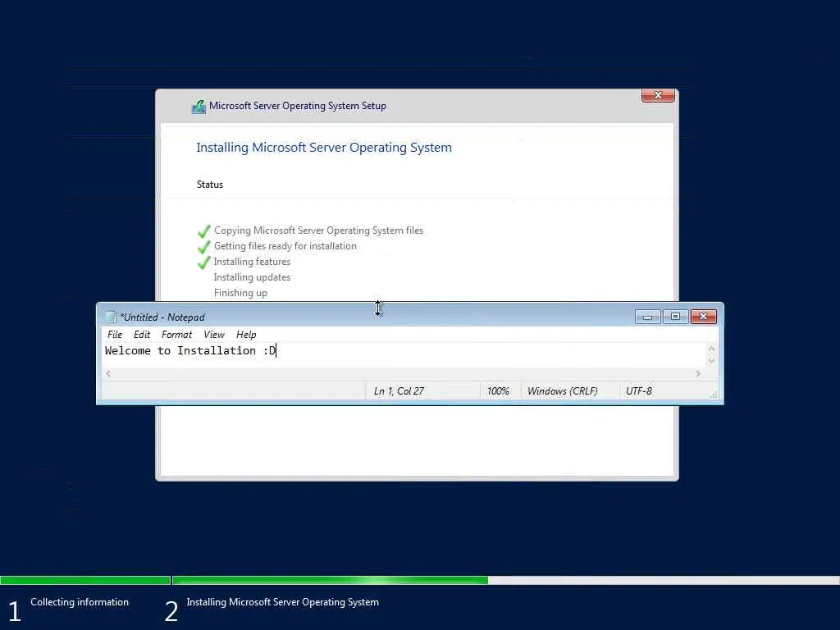The width and height of the screenshot is (840, 630).
Task: Open the Help menu in Notepad
Action: point(246,335)
